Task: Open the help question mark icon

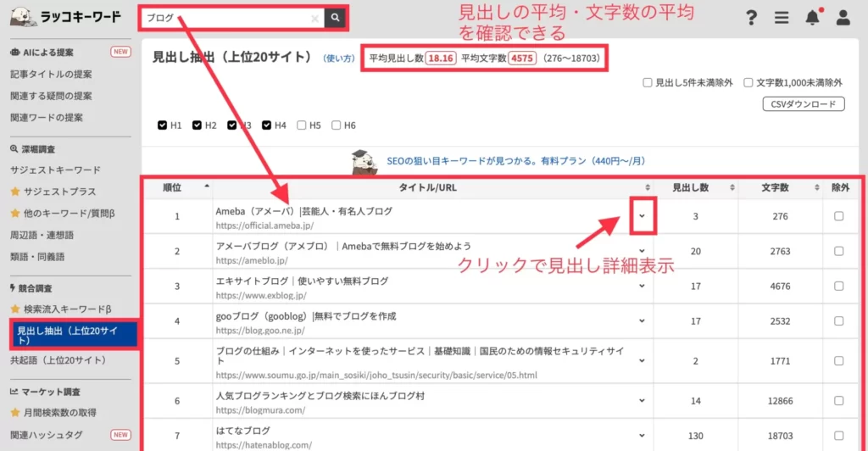Action: [751, 18]
